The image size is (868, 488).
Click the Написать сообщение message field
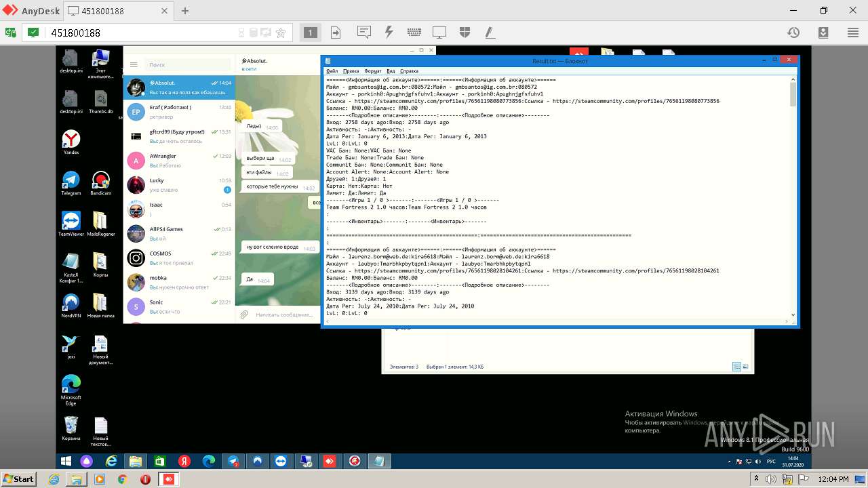coord(283,314)
